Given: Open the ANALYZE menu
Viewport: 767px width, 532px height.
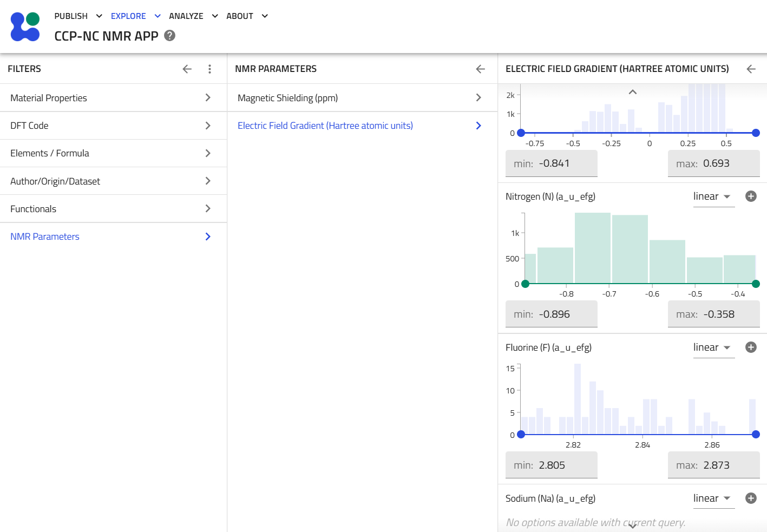Looking at the screenshot, I should [193, 16].
